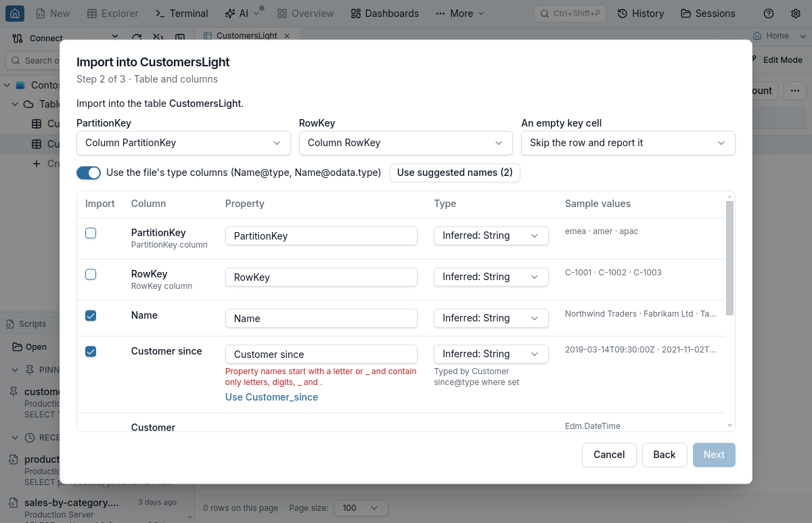812x523 pixels.
Task: Open the Type dropdown for PartitionKey row
Action: click(x=491, y=235)
